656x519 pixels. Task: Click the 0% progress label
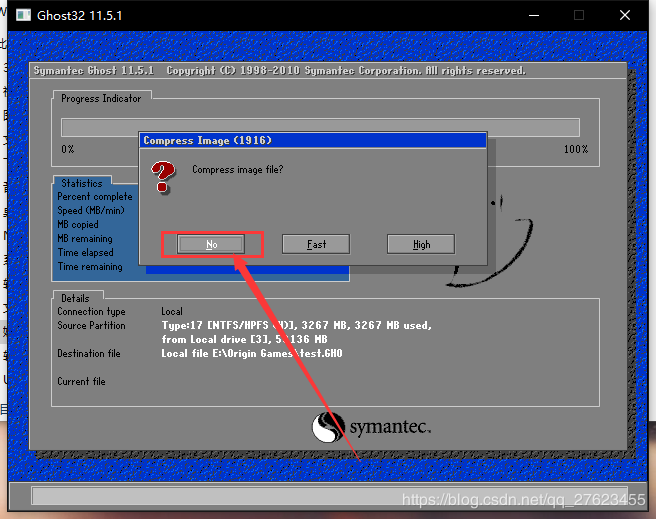(x=68, y=149)
